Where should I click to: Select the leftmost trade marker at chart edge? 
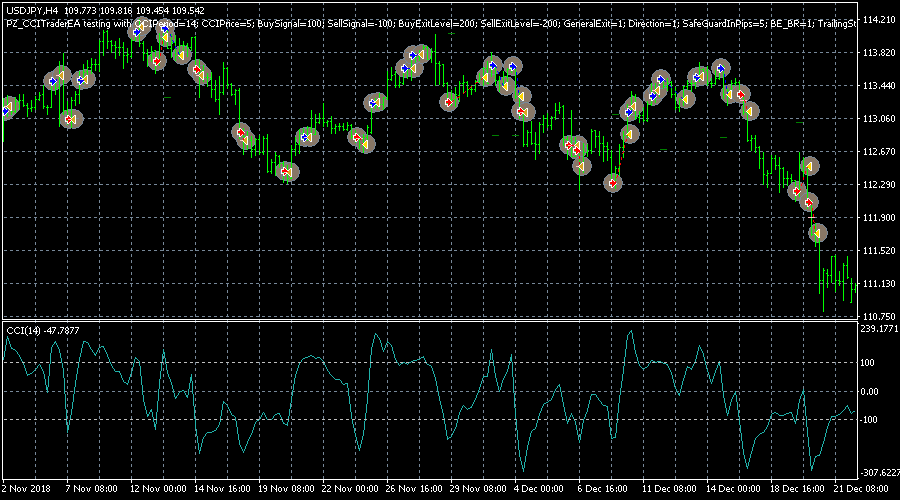8,107
